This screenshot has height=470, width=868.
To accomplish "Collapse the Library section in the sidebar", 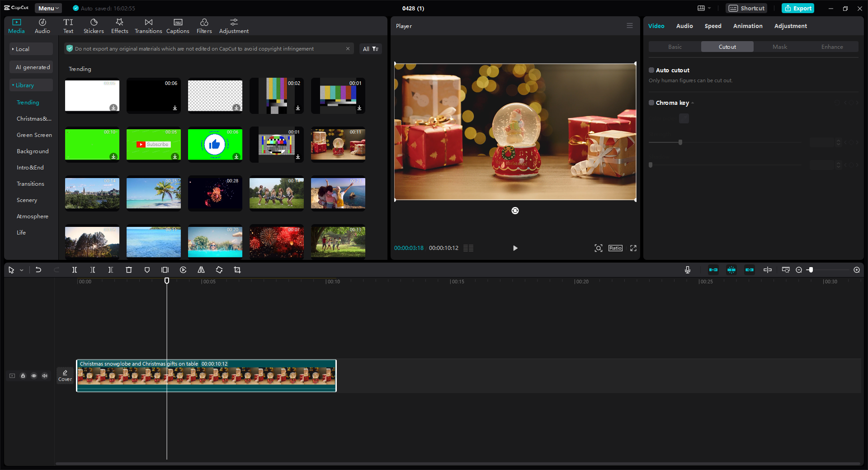I will (x=25, y=85).
